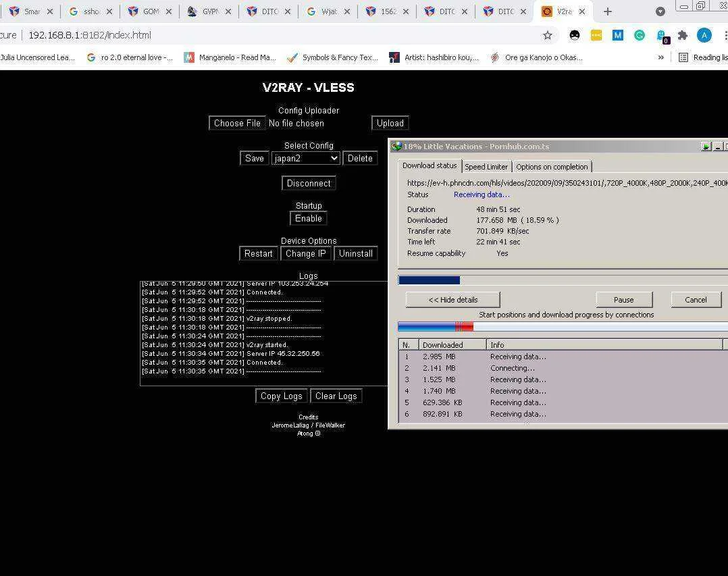Click the Disconnect button

(x=309, y=184)
